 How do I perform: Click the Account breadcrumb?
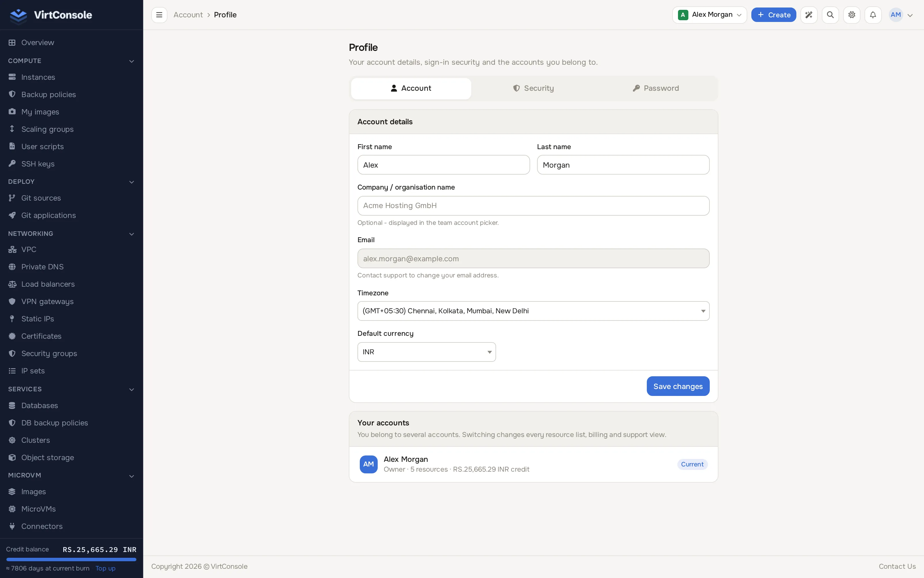click(188, 15)
